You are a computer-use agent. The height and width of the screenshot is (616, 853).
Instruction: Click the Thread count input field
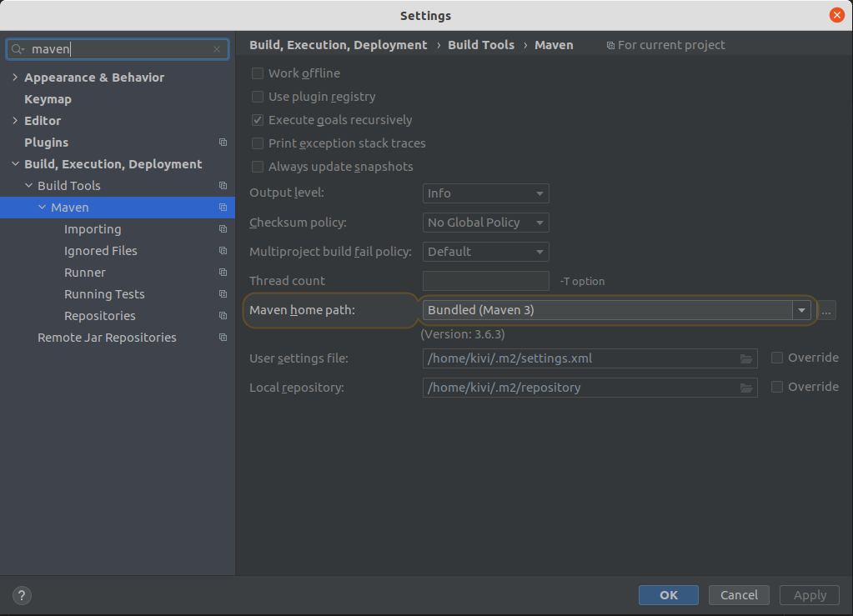coord(485,281)
